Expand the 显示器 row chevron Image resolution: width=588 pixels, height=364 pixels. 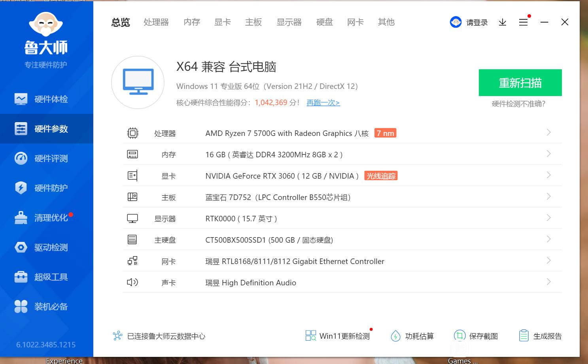pos(548,218)
